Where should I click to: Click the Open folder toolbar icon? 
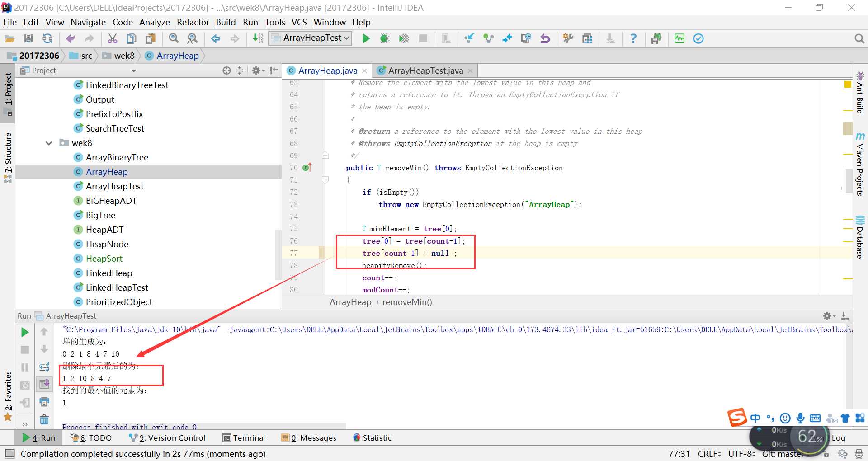point(9,39)
